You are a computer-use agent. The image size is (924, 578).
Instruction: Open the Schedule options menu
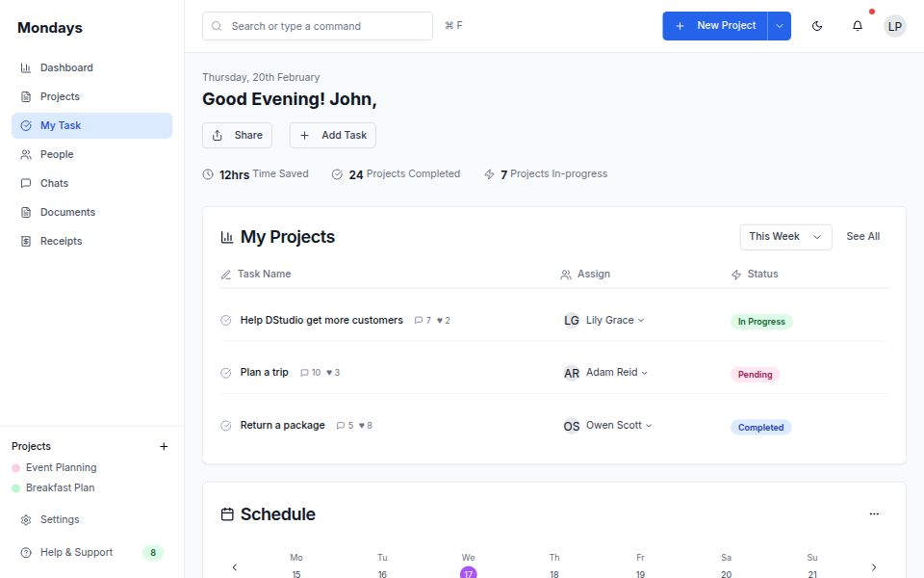pyautogui.click(x=874, y=513)
